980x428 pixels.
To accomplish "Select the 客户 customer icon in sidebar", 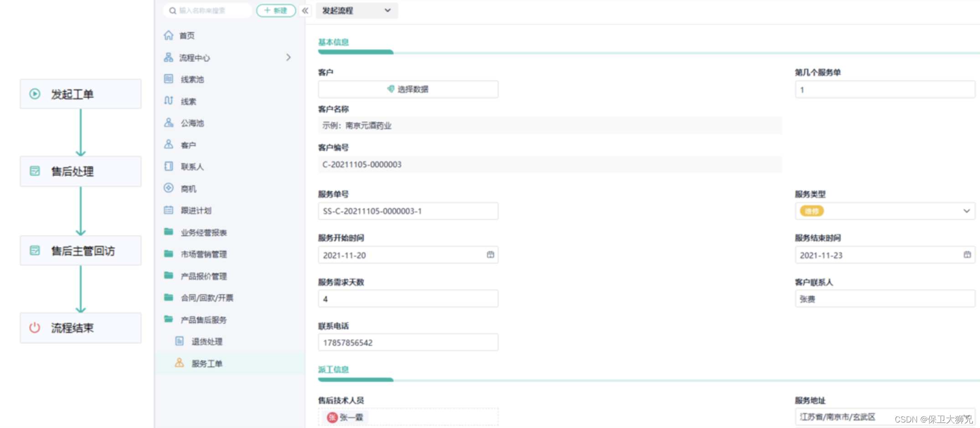I will coord(168,144).
